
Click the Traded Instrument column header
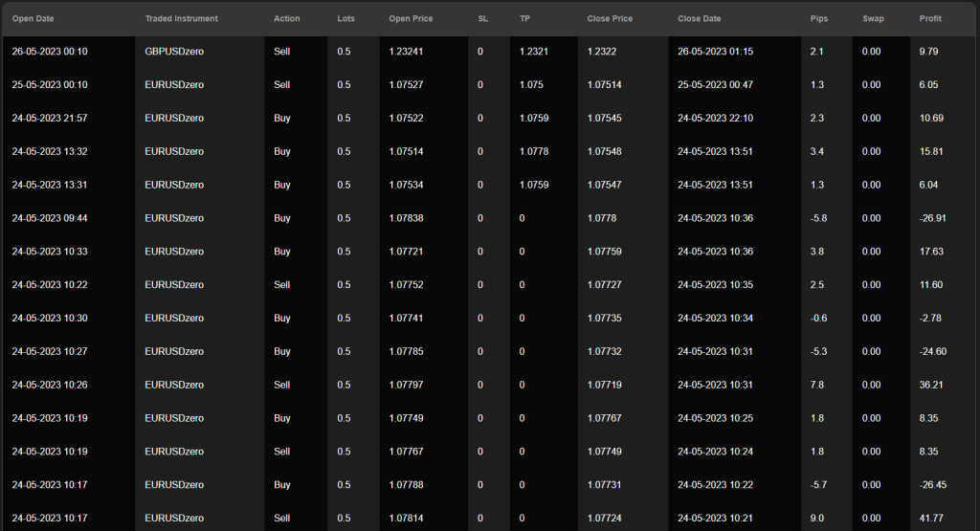[181, 18]
